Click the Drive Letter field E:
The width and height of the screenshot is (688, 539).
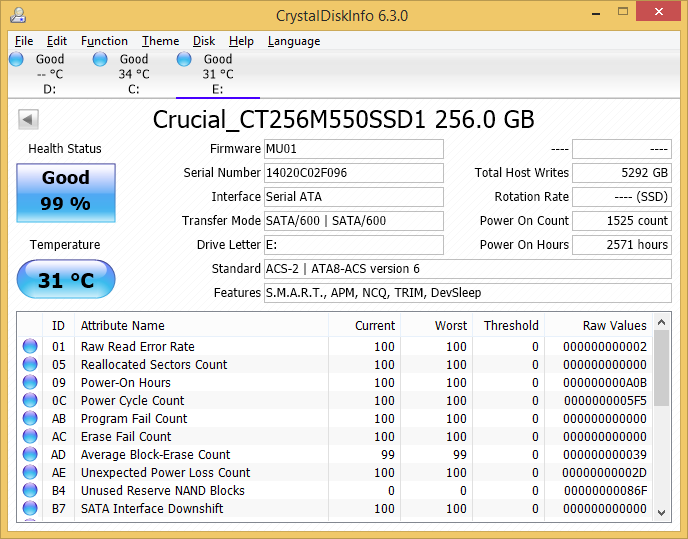354,245
